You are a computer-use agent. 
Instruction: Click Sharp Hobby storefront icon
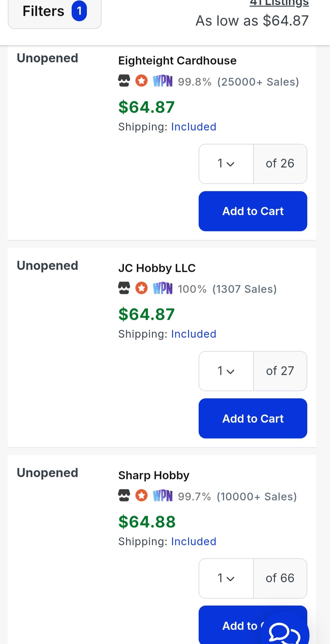point(124,496)
